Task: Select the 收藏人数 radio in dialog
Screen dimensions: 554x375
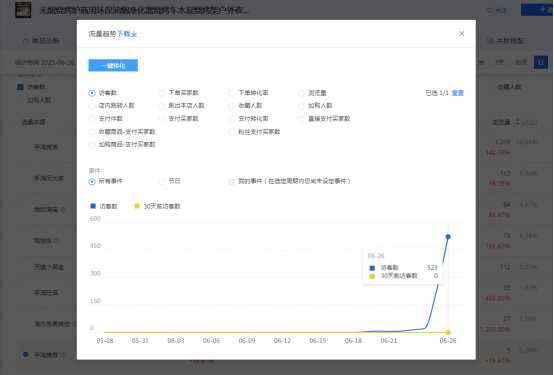Action: (231, 106)
